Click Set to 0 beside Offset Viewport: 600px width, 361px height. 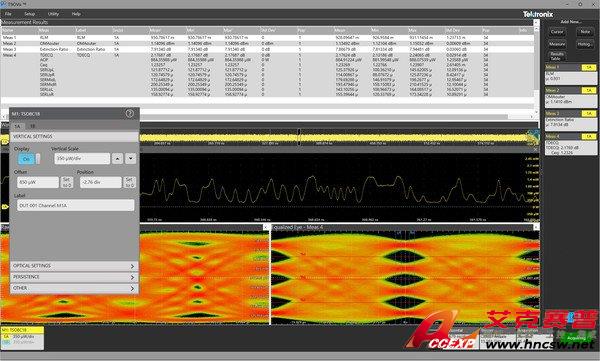pyautogui.click(x=67, y=182)
